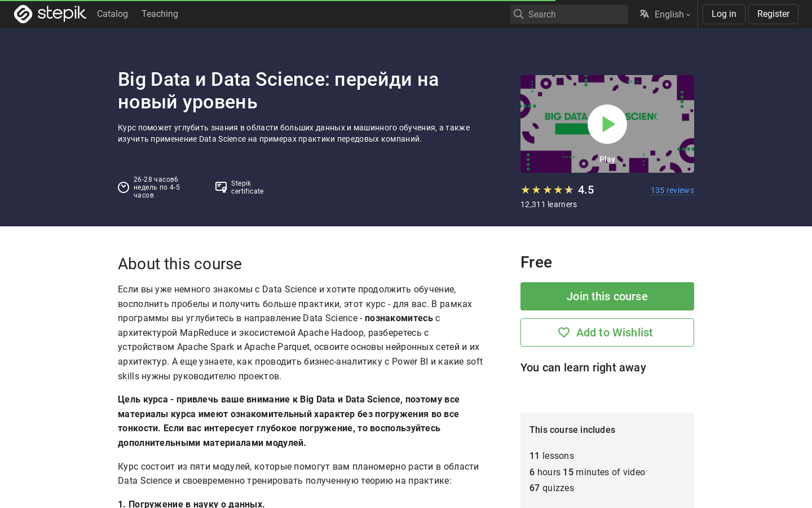Click the clock duration icon

pos(123,187)
